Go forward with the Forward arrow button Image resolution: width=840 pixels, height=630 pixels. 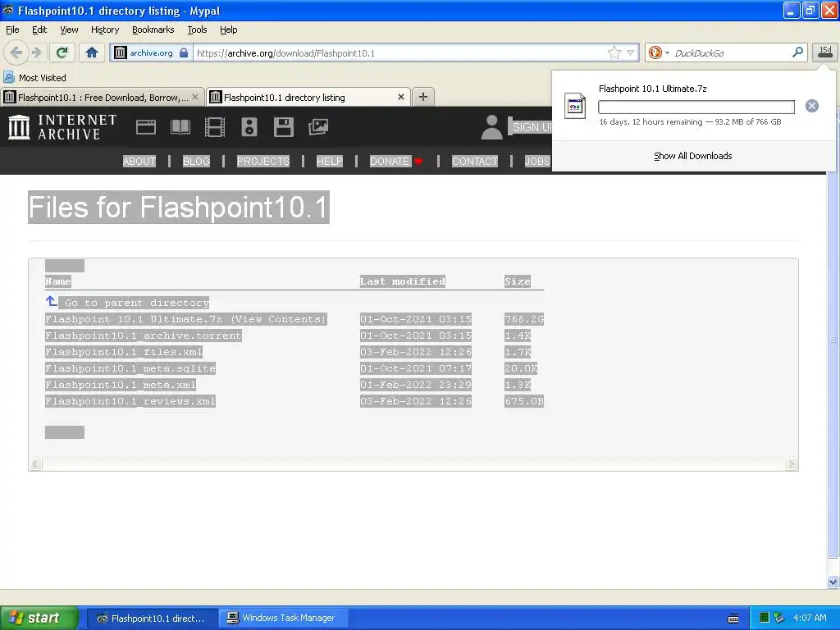[x=36, y=52]
